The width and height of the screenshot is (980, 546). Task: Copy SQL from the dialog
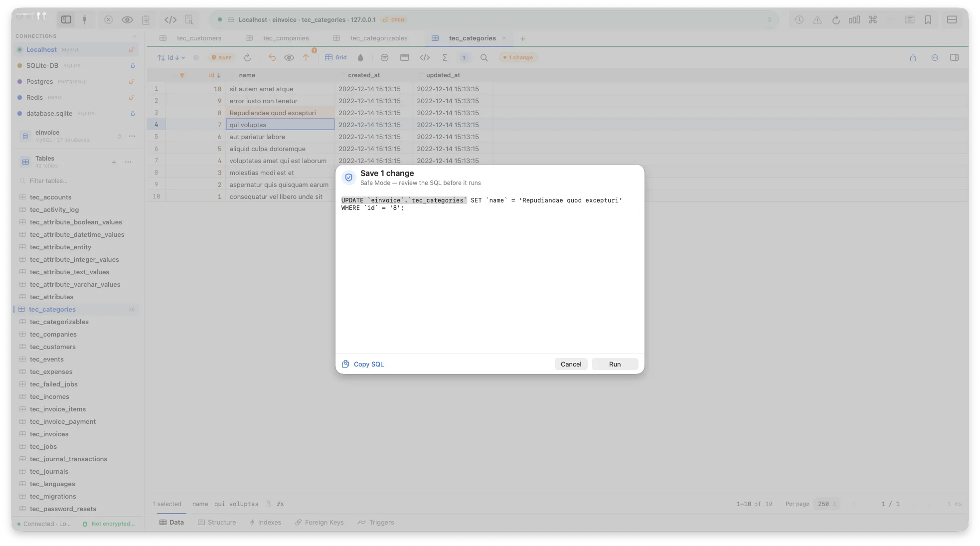coord(363,364)
